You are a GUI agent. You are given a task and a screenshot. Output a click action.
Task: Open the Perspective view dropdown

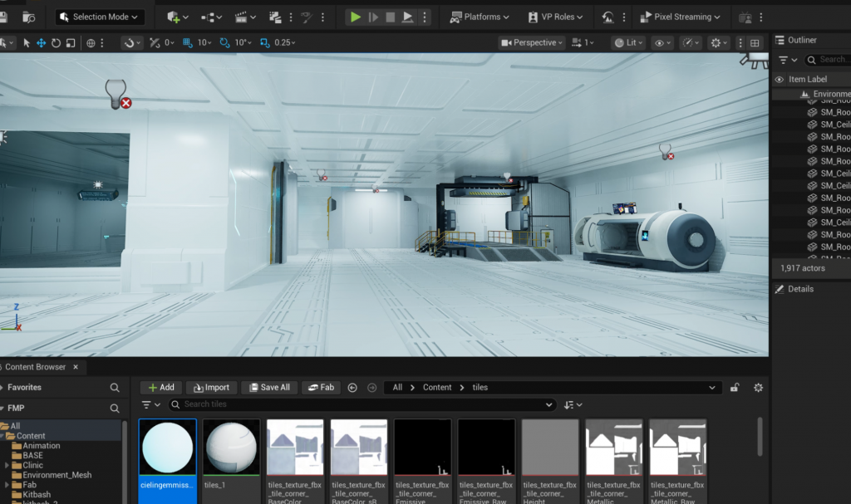[x=532, y=43]
